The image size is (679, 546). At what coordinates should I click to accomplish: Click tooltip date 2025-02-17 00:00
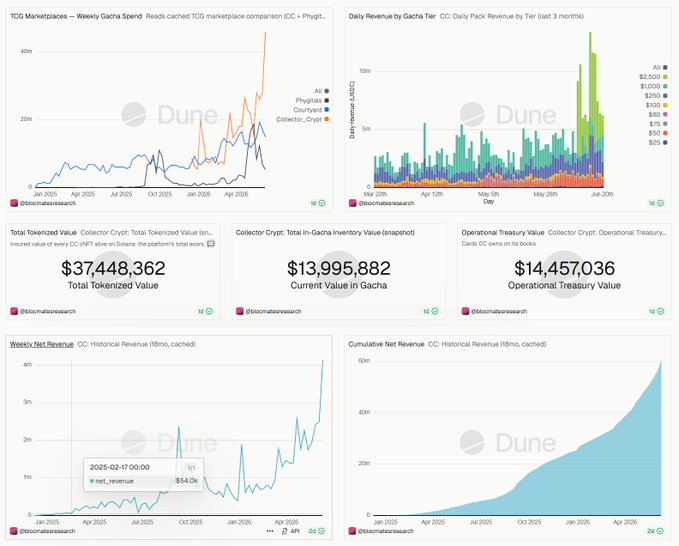pos(120,467)
